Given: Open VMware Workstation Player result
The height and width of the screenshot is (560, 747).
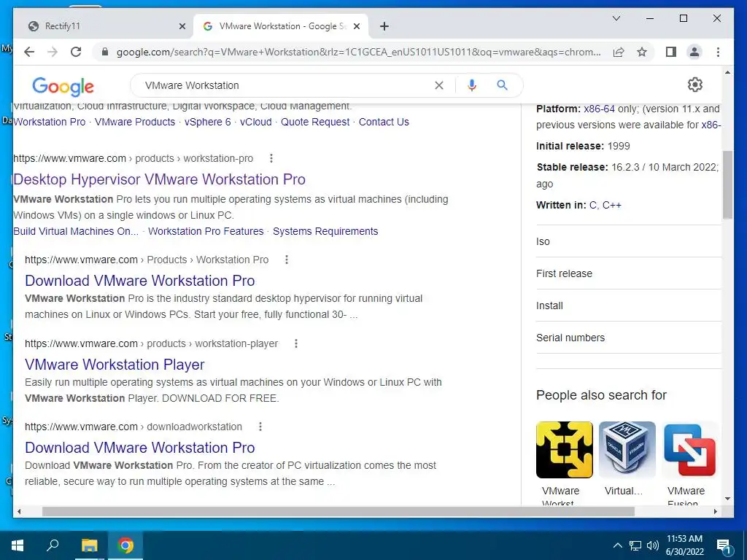Looking at the screenshot, I should click(x=115, y=365).
